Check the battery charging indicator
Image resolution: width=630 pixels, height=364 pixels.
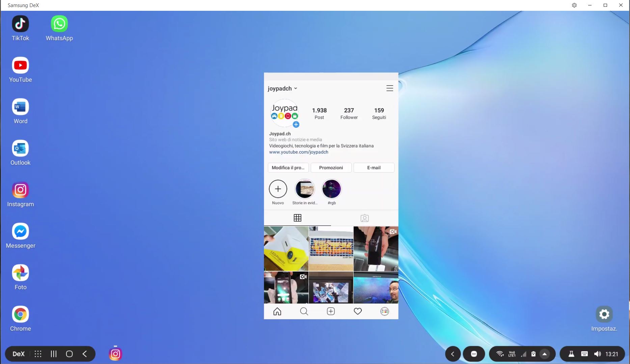coord(533,354)
